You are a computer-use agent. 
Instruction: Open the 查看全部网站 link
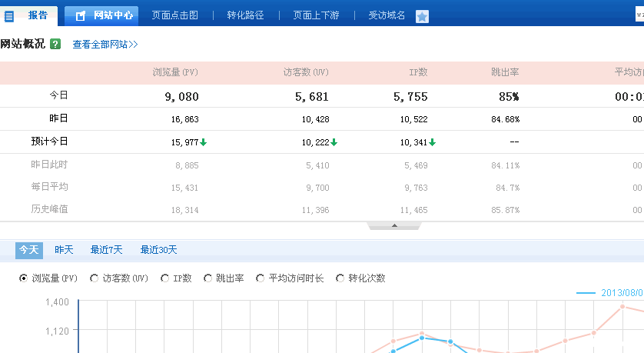coord(105,45)
